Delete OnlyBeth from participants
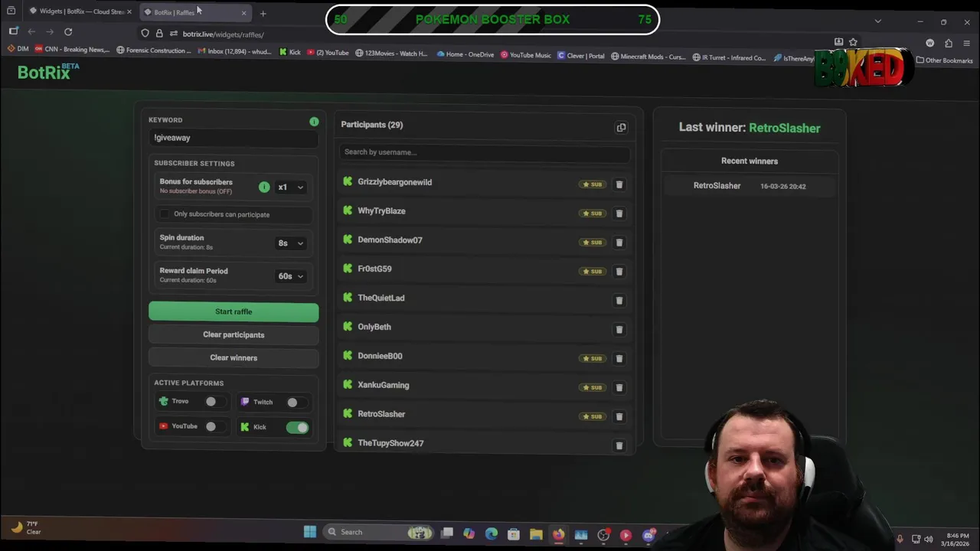The image size is (980, 551). 619,330
